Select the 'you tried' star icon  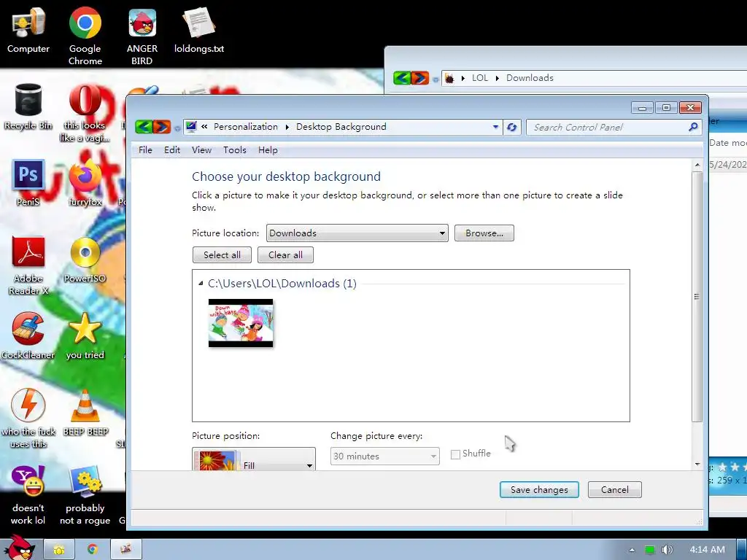click(85, 336)
